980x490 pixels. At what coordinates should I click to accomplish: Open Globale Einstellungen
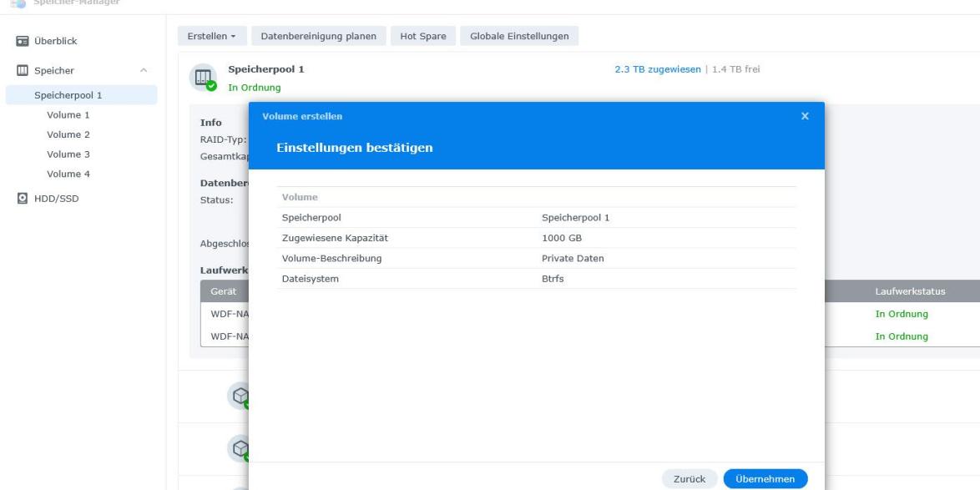click(519, 37)
